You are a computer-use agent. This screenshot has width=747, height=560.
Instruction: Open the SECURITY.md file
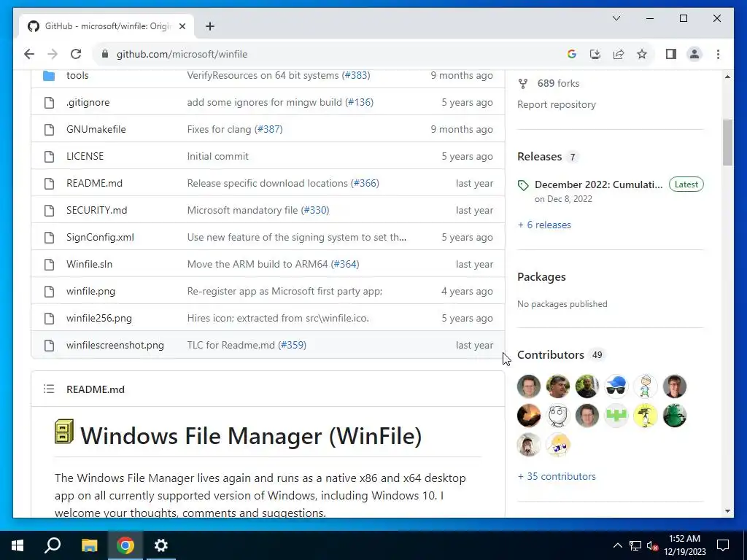click(97, 210)
